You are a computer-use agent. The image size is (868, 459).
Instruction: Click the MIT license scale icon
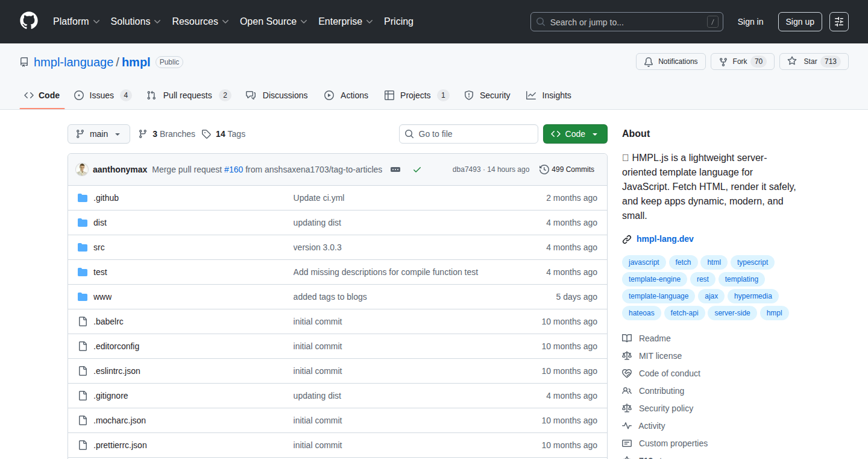click(x=627, y=356)
